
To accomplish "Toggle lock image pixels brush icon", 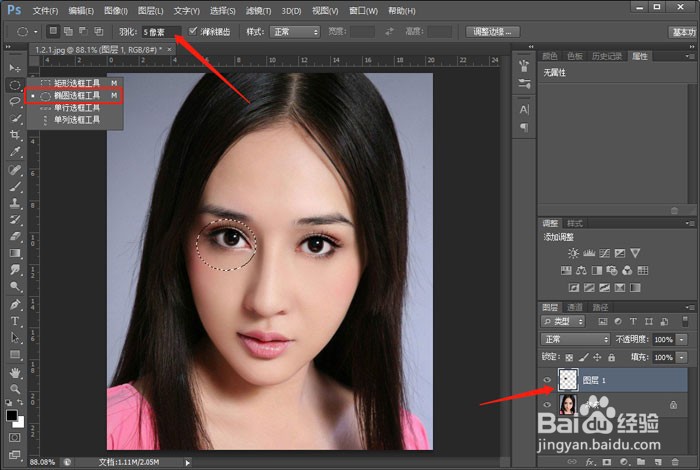I will point(583,358).
